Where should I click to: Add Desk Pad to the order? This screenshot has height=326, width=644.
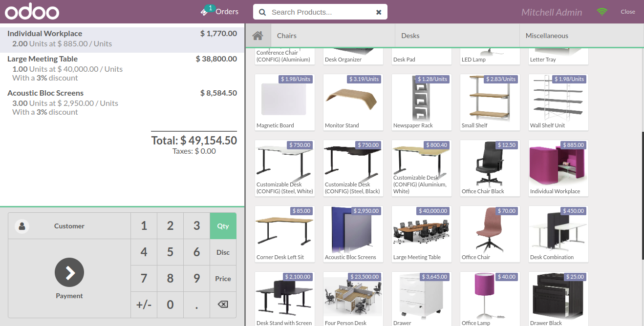click(x=422, y=57)
